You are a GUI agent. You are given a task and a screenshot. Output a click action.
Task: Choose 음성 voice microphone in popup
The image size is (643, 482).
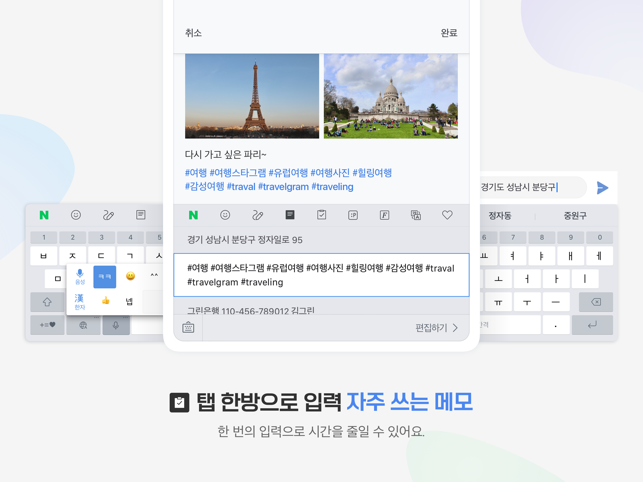click(80, 276)
